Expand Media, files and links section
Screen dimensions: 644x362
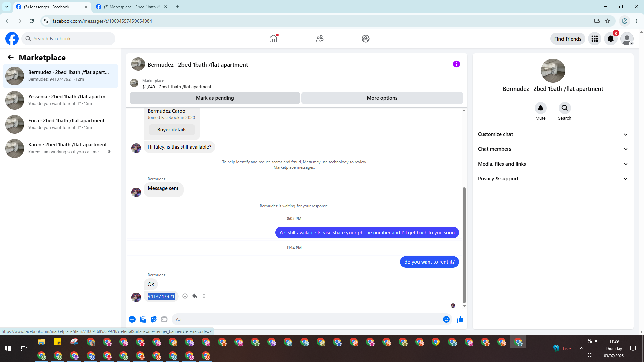click(553, 164)
